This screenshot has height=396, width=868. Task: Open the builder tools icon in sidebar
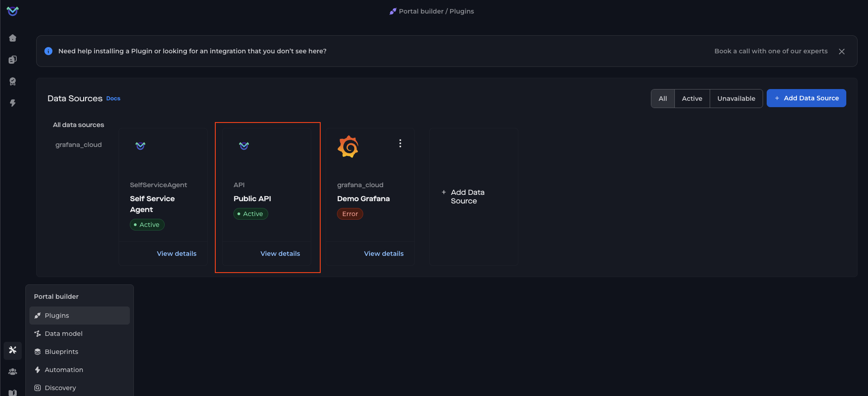click(x=13, y=350)
